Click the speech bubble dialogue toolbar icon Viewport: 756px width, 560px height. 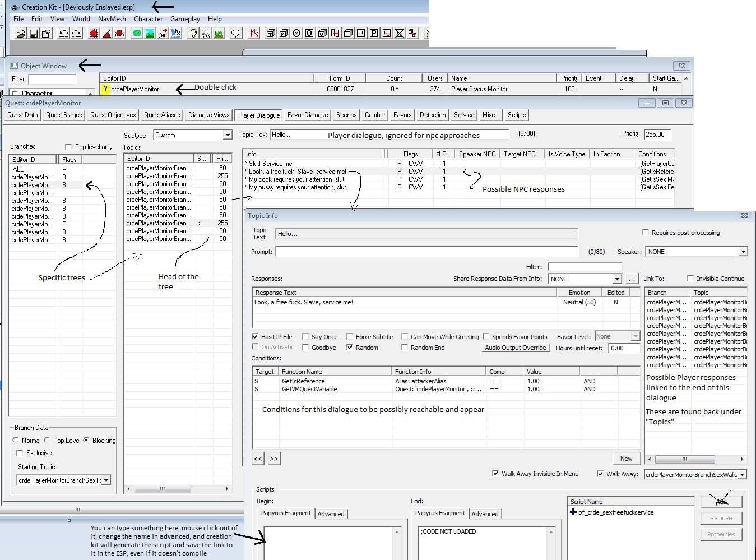click(236, 34)
